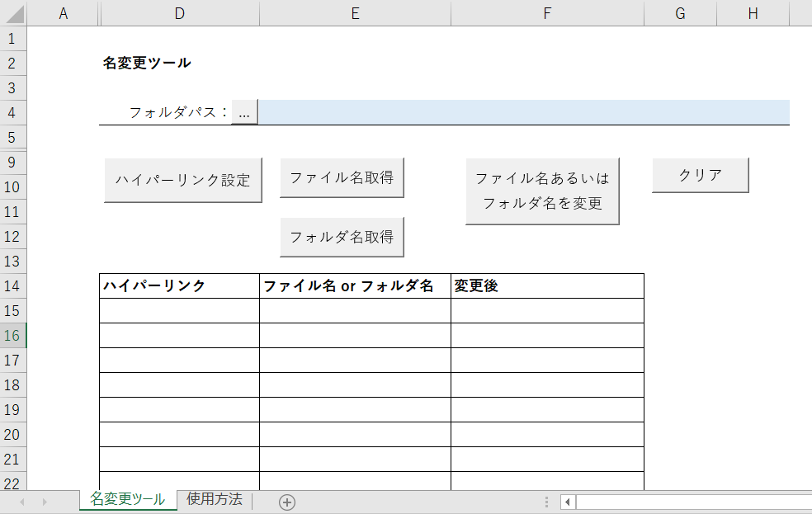This screenshot has width=812, height=514.
Task: Click the ハイパーリンク設定 button
Action: [x=183, y=180]
